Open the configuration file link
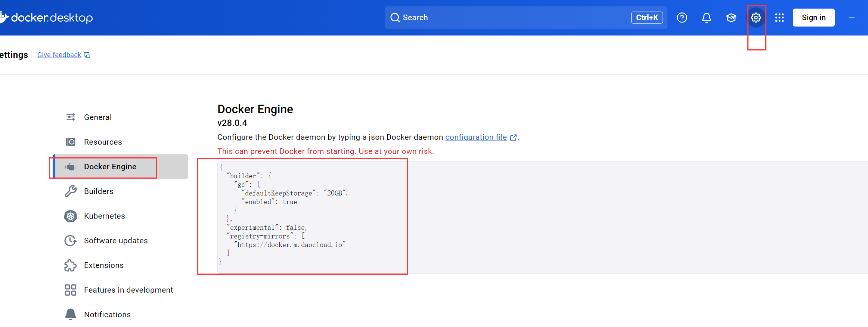 click(476, 137)
